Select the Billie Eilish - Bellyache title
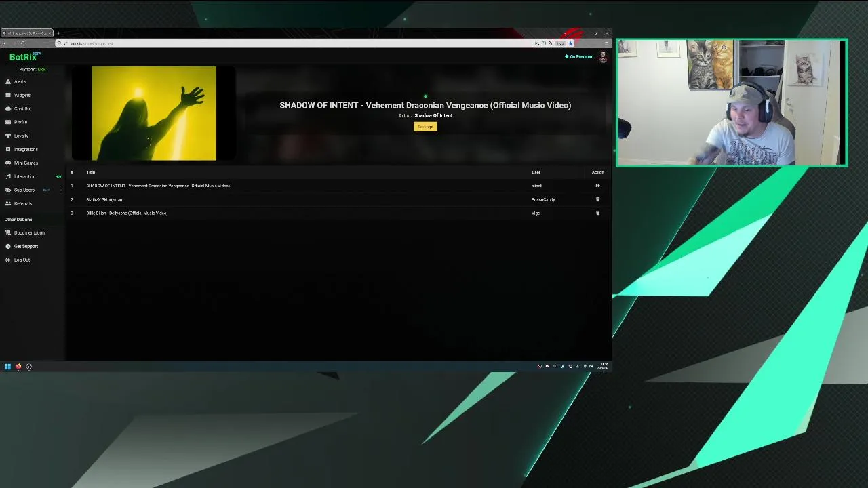 click(127, 213)
